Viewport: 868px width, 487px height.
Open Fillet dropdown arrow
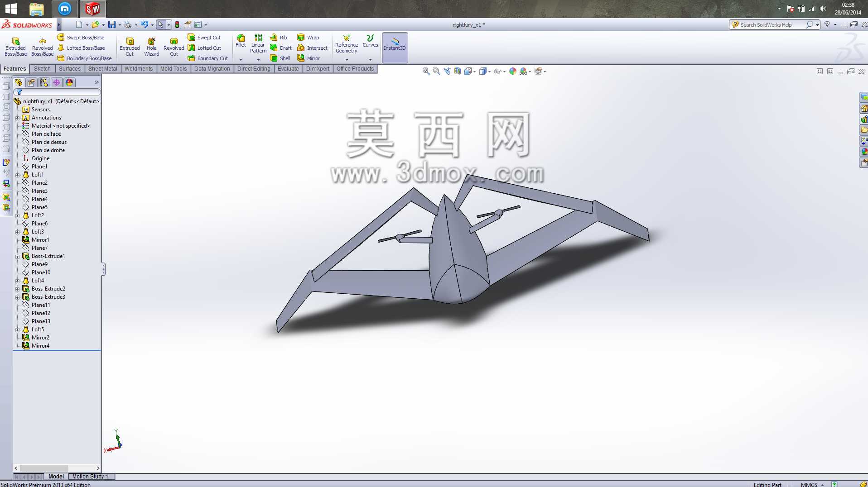[241, 60]
